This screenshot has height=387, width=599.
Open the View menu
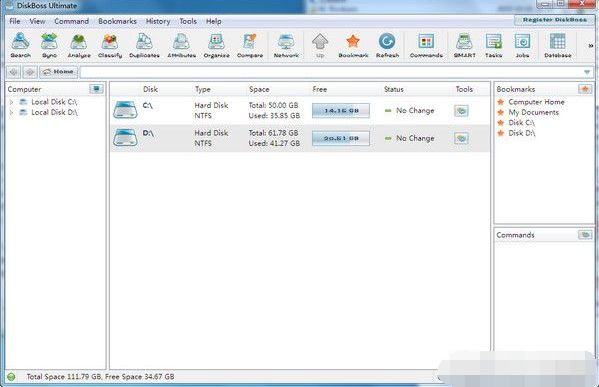coord(37,21)
